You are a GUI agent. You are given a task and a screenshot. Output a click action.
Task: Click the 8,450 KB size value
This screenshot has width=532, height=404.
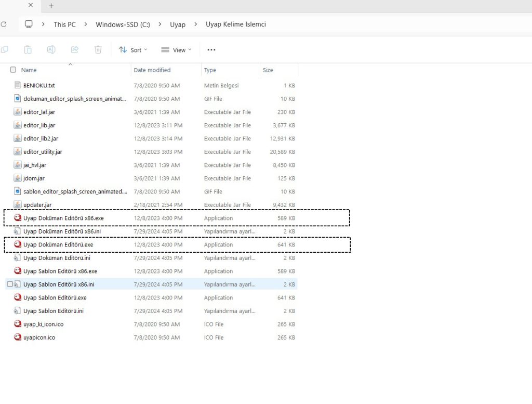point(284,165)
